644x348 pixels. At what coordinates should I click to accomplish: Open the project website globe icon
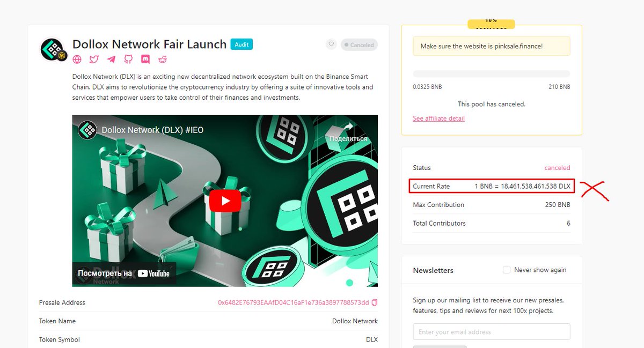click(x=77, y=60)
